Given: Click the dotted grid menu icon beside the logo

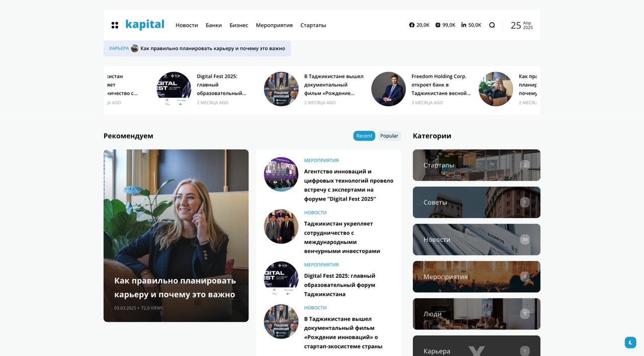Looking at the screenshot, I should (x=115, y=24).
